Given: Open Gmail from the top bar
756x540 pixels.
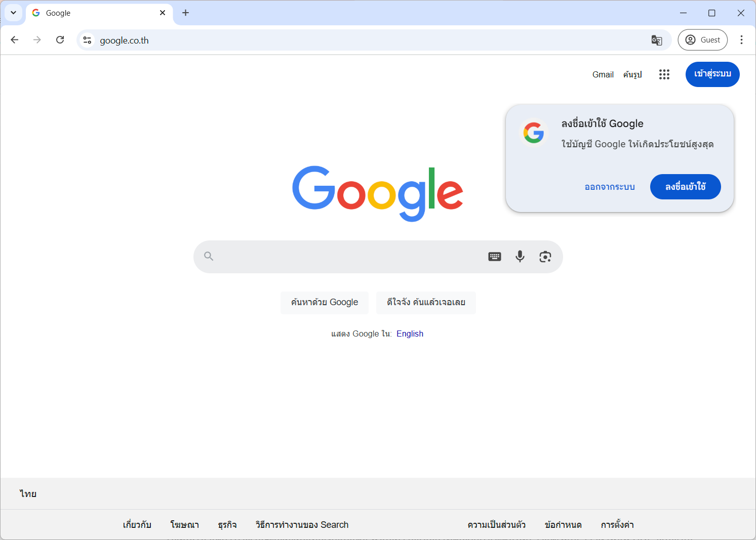Looking at the screenshot, I should click(x=603, y=74).
